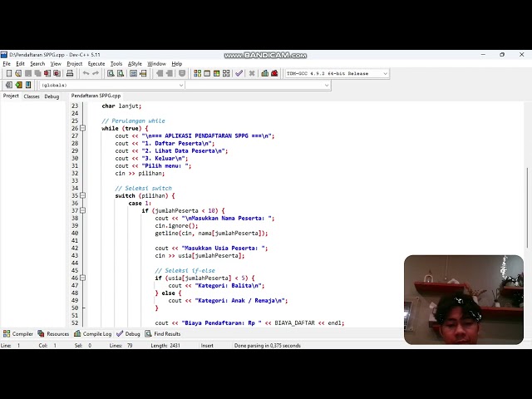Click the Insert snippet icon in second toolbar
Image resolution: width=532 pixels, height=399 pixels.
click(x=9, y=85)
